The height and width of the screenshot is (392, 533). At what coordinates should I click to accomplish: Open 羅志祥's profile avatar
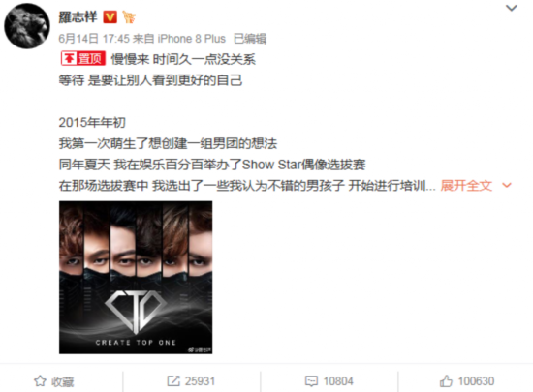[x=27, y=26]
